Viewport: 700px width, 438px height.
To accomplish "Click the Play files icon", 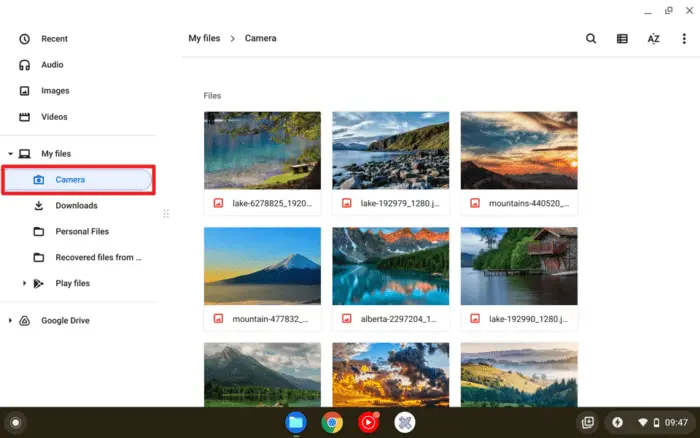I will pyautogui.click(x=39, y=283).
